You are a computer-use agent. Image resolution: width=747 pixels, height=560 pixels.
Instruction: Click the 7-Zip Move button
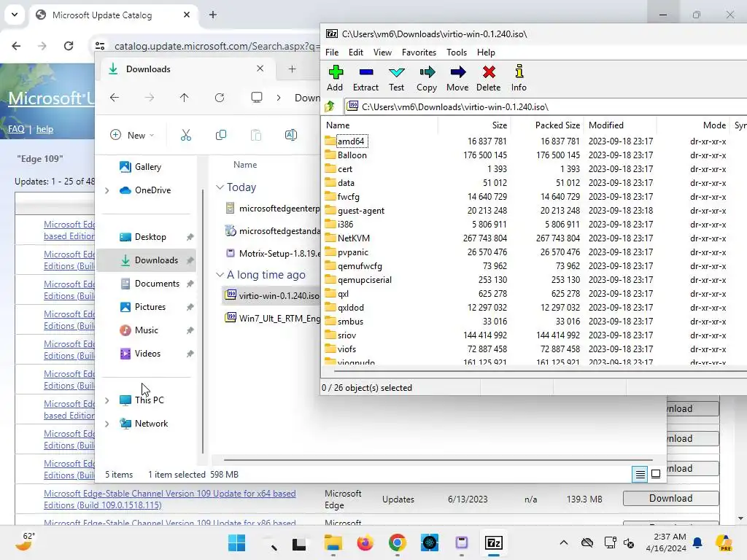tap(457, 79)
